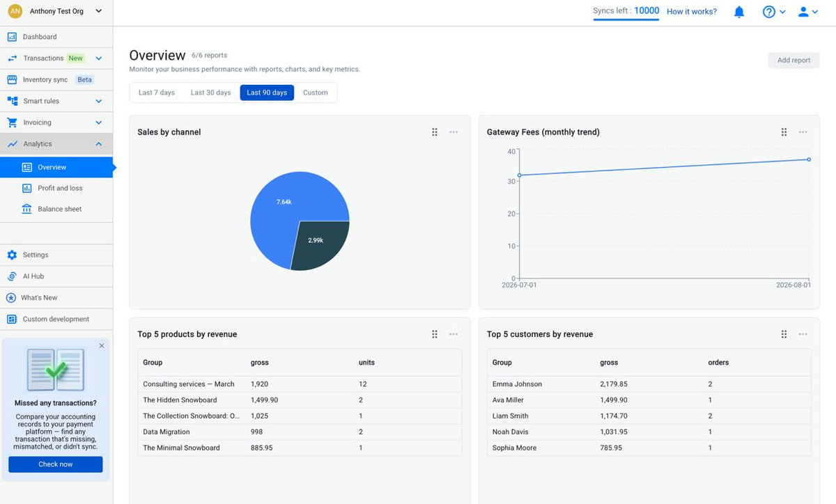836x504 pixels.
Task: Click the Invoicing cart icon
Action: coord(12,123)
